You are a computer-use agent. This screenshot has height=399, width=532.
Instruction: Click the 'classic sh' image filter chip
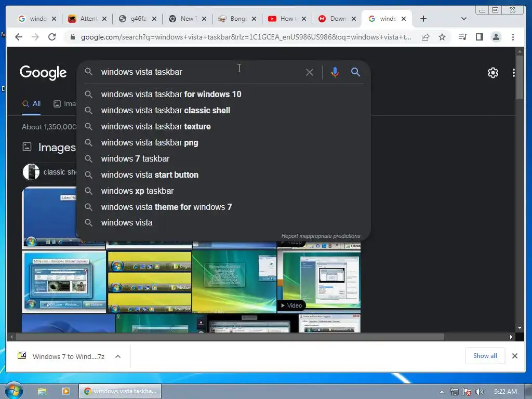pyautogui.click(x=49, y=172)
